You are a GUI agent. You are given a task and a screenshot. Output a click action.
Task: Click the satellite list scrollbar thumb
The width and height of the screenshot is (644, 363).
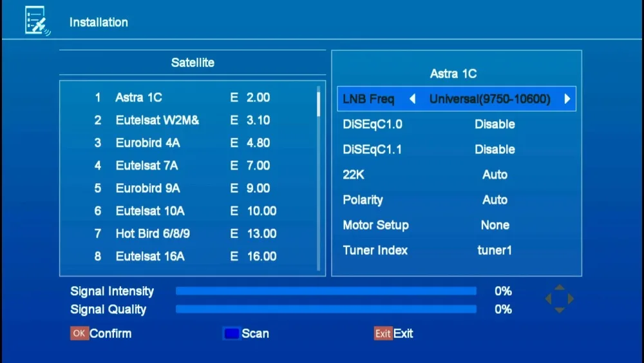coord(318,104)
